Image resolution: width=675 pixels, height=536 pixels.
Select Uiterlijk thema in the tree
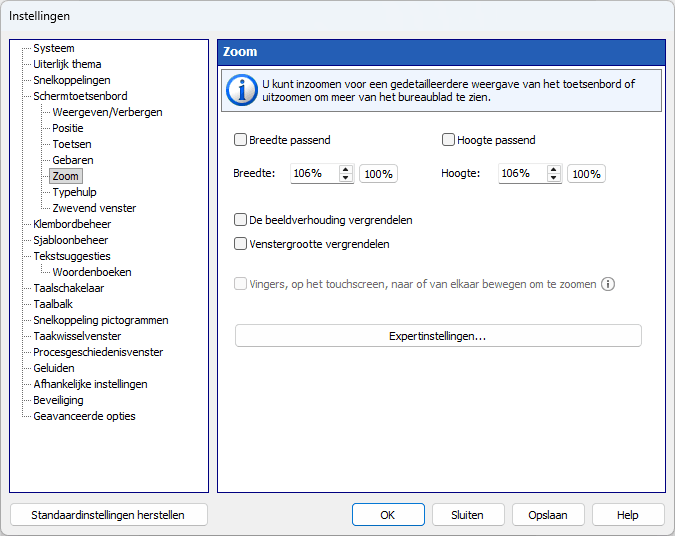click(x=67, y=64)
